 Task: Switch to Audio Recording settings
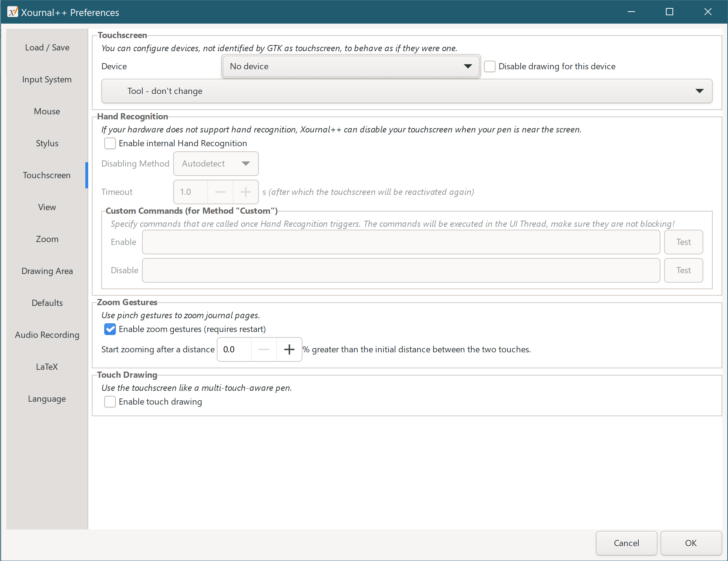point(47,335)
